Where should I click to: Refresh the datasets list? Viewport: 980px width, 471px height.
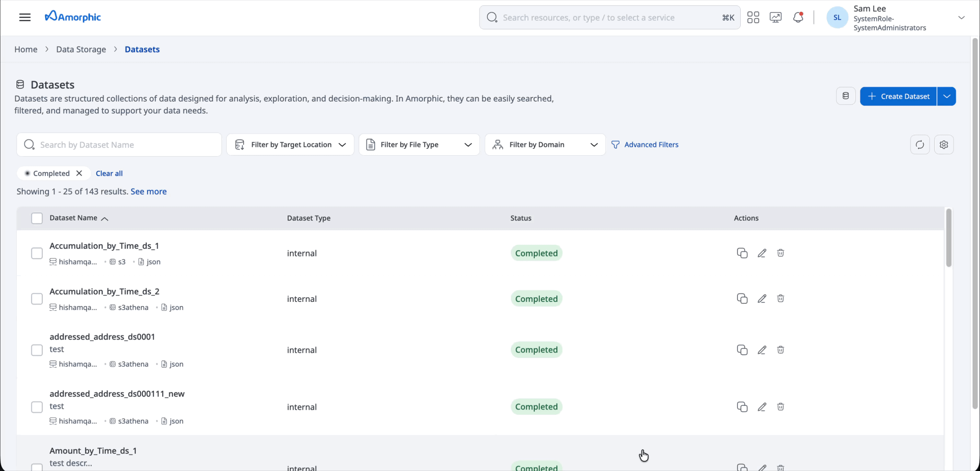pyautogui.click(x=919, y=144)
